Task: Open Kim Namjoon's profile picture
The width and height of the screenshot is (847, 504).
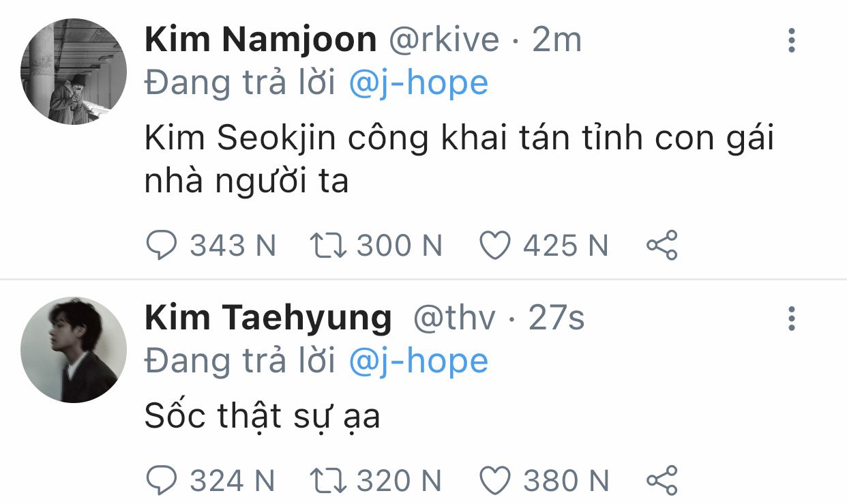Action: coord(74,72)
